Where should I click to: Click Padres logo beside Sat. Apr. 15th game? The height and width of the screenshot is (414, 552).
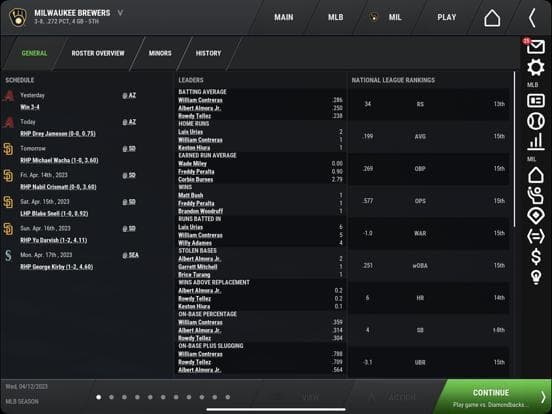8,202
